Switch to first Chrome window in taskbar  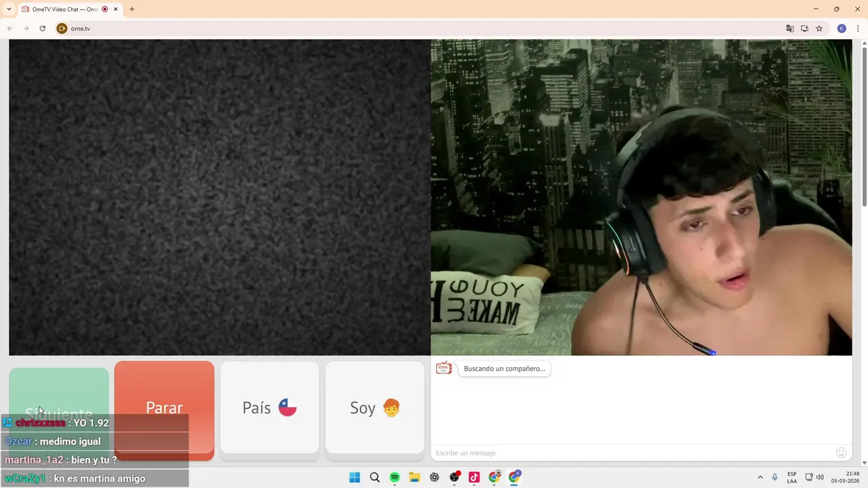[x=494, y=477]
